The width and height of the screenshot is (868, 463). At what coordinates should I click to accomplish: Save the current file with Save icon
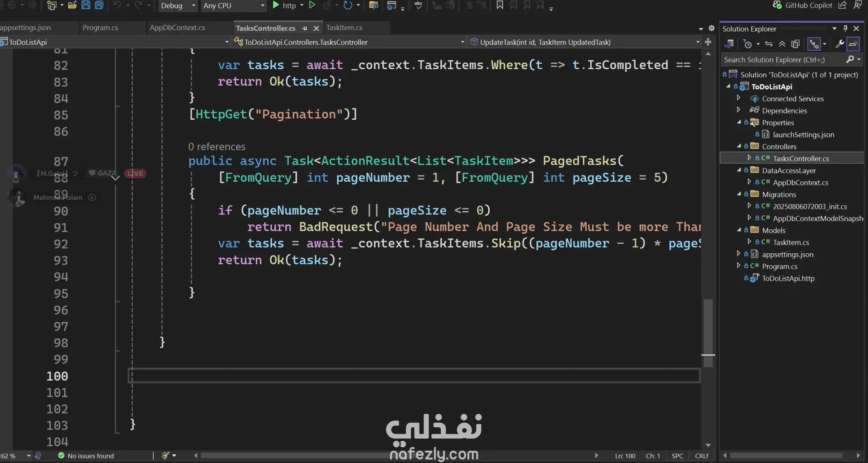click(86, 5)
